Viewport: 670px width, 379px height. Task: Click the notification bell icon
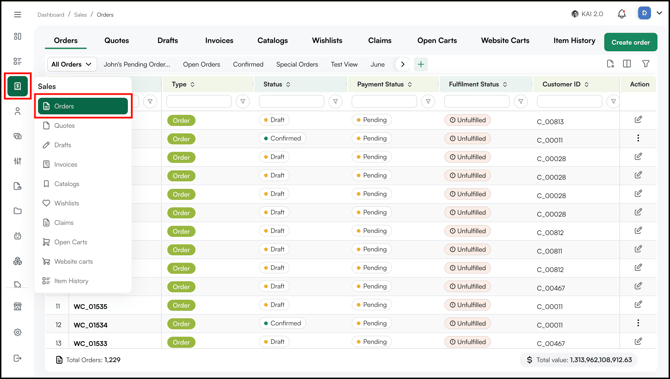622,14
